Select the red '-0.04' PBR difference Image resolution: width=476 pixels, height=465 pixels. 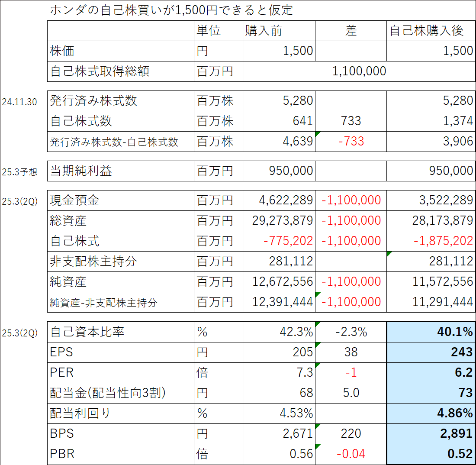point(351,454)
